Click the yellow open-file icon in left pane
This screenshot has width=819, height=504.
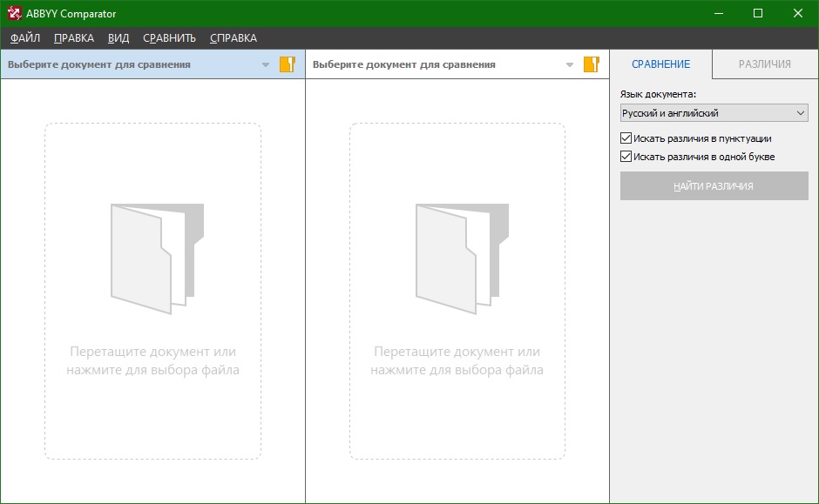(x=288, y=64)
